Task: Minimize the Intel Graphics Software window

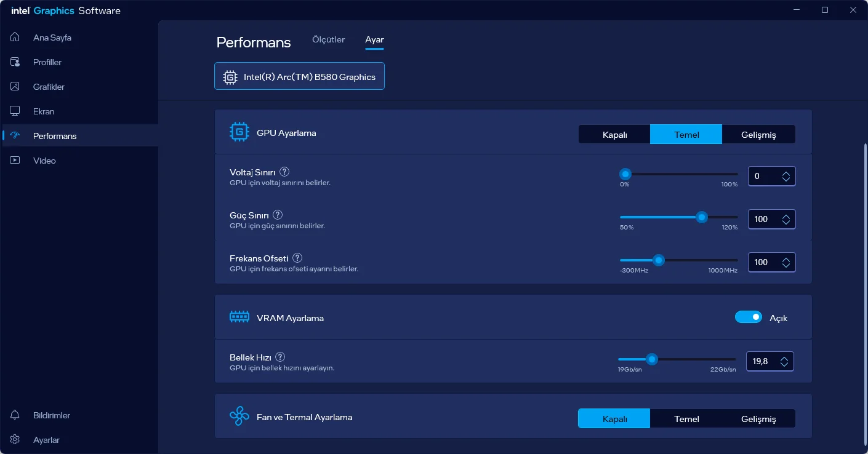Action: coord(797,10)
